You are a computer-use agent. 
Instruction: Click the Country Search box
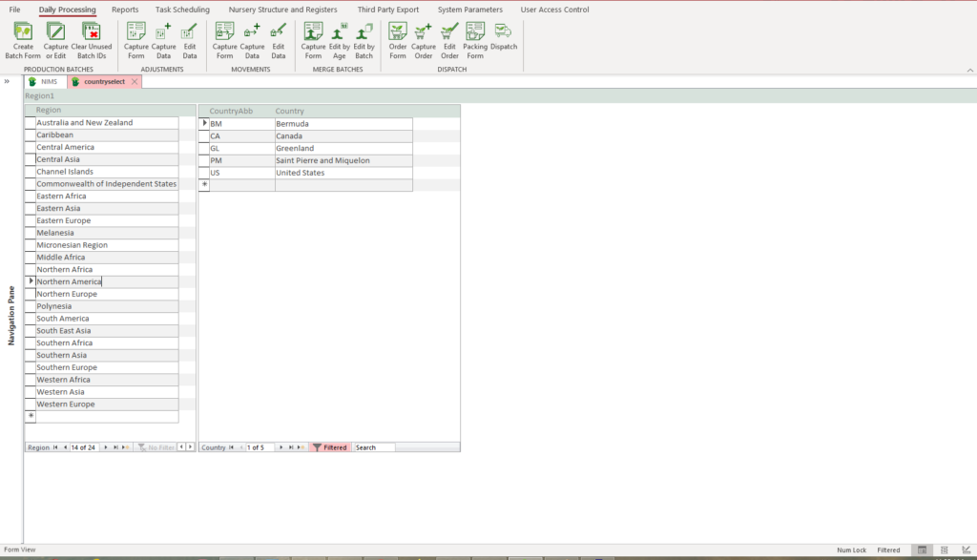(374, 446)
